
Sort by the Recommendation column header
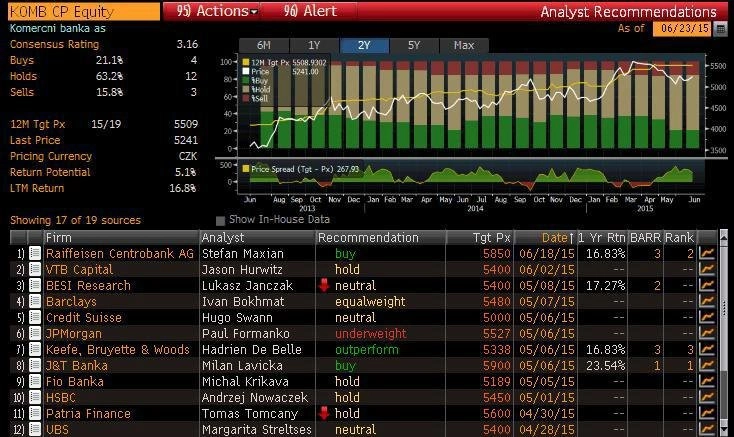tap(381, 238)
